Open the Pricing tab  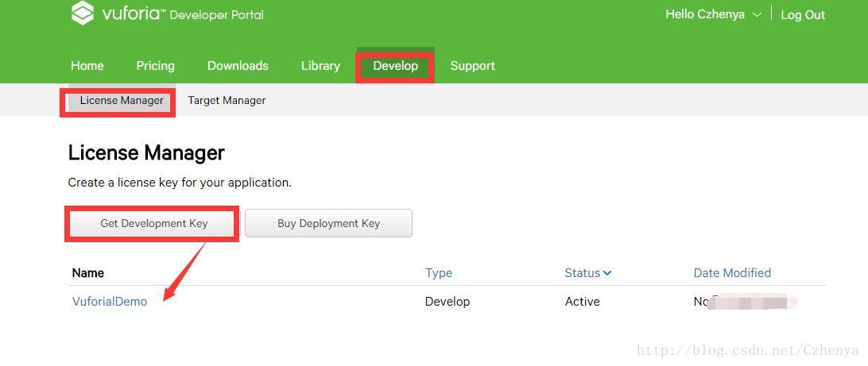(x=156, y=66)
